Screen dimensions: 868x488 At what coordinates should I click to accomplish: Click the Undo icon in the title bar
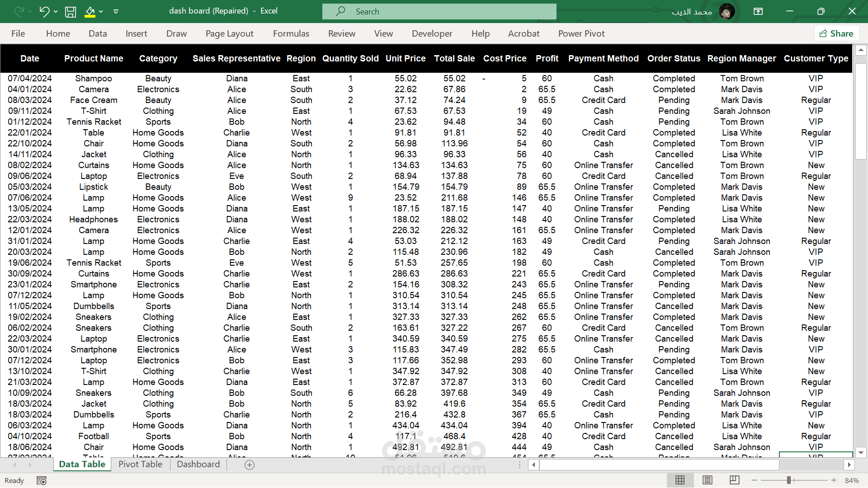click(x=44, y=11)
